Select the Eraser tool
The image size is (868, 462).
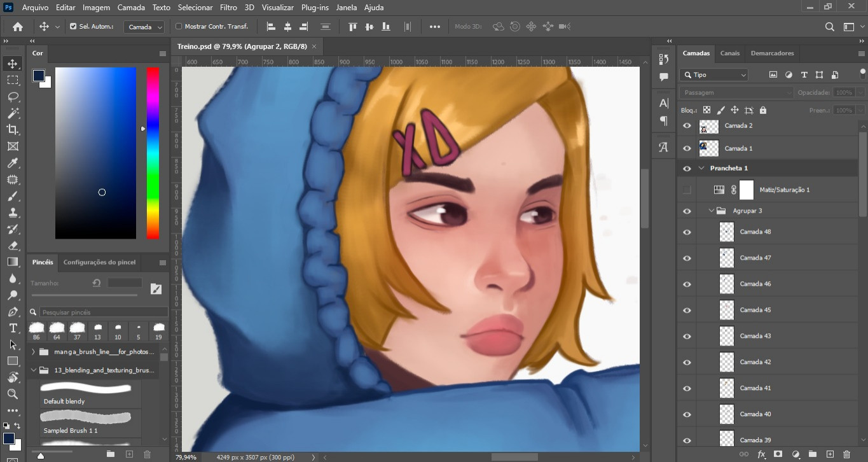pos(13,246)
